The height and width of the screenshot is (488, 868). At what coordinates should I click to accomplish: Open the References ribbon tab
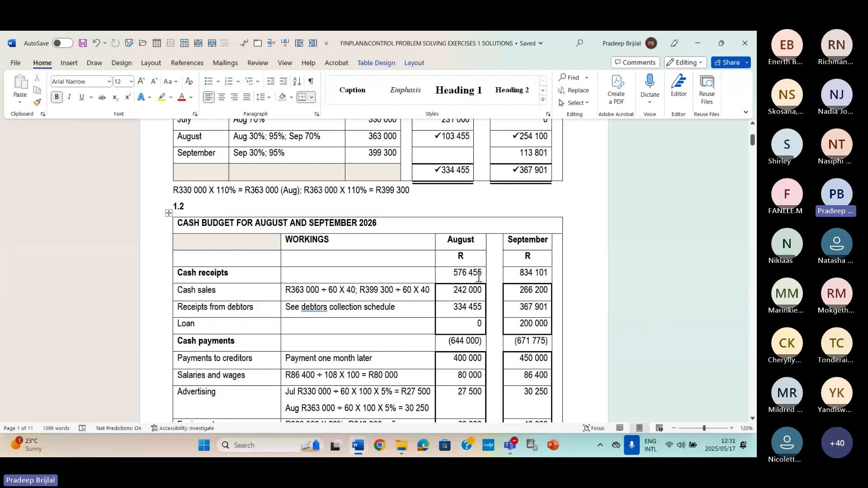(x=187, y=63)
